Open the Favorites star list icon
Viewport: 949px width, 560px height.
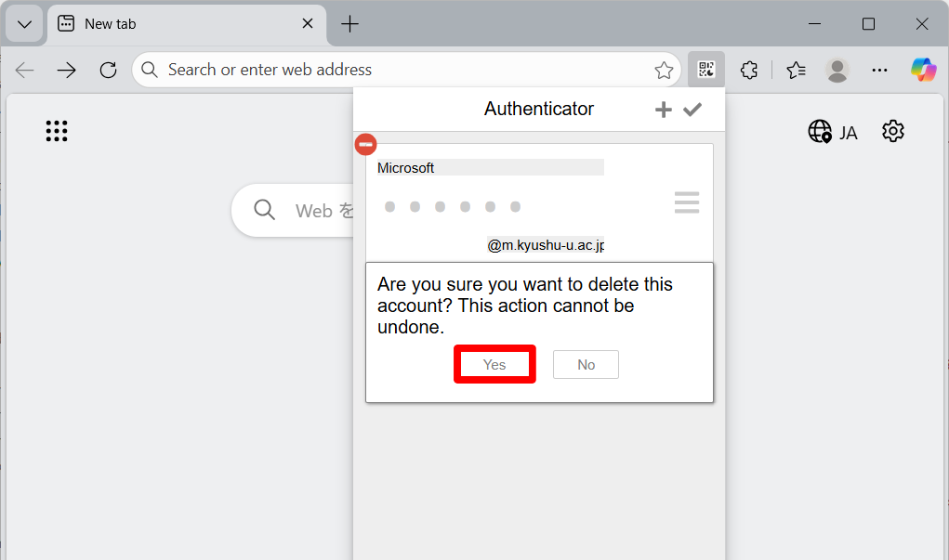point(796,70)
